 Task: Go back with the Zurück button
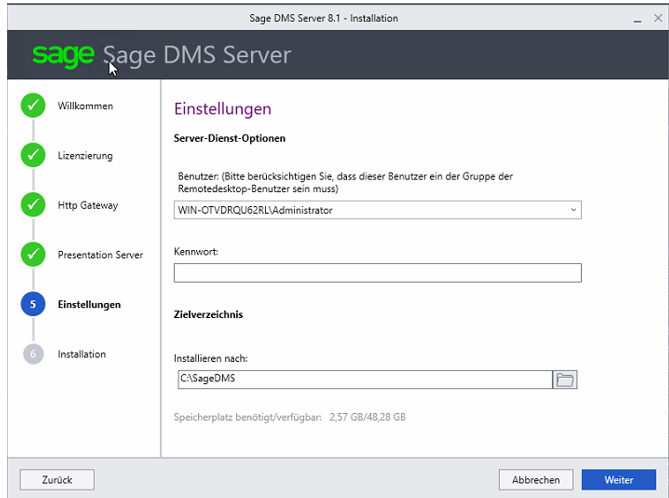coord(57,480)
